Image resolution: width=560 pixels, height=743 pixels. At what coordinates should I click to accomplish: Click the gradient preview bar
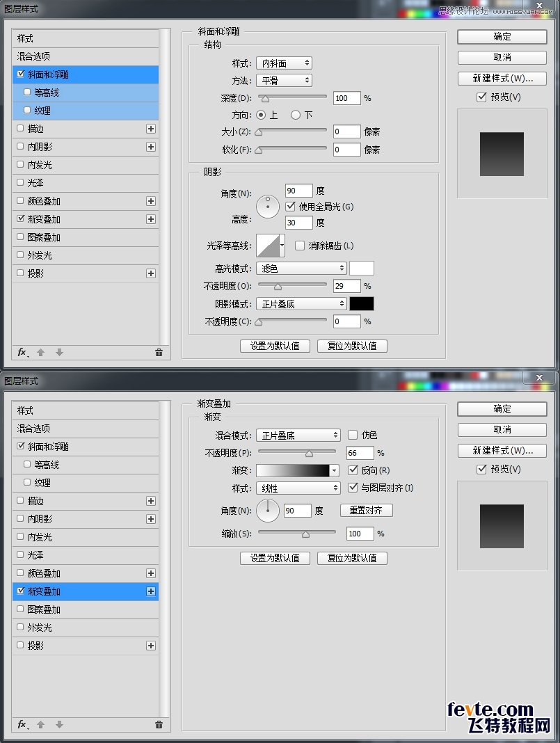tap(293, 470)
